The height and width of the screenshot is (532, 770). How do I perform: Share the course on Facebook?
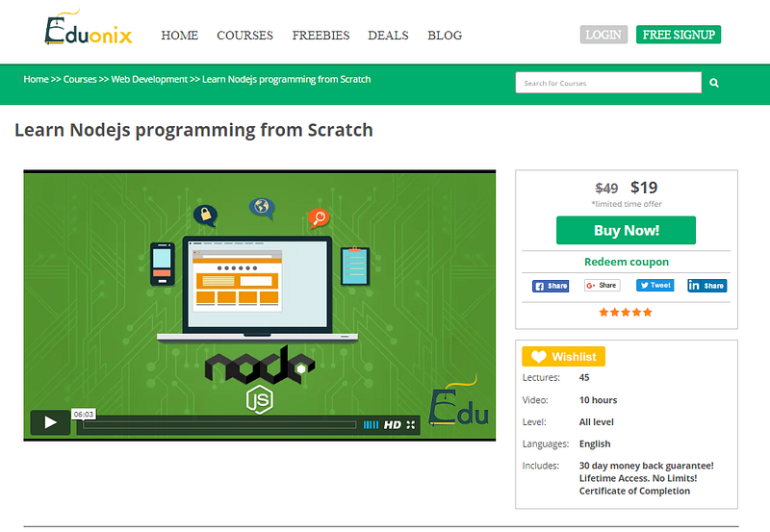pyautogui.click(x=551, y=286)
